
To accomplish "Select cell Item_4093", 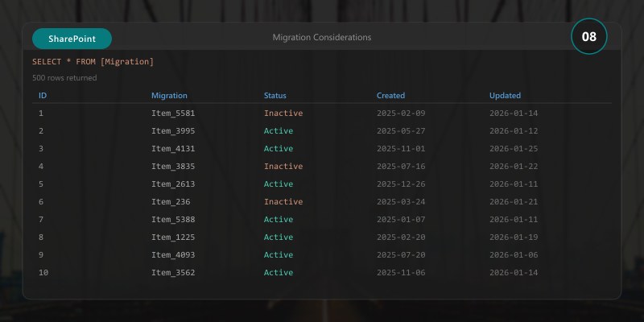I will point(173,254).
